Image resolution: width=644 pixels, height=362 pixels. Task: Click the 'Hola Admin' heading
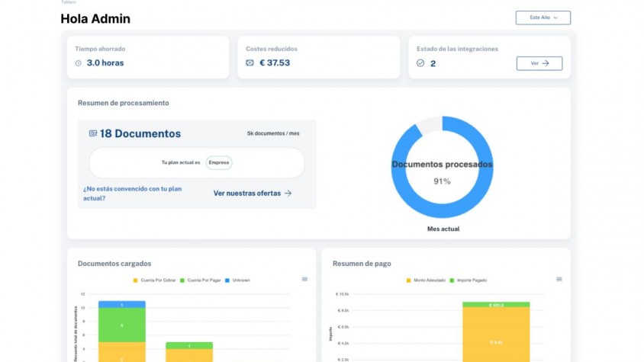point(95,18)
